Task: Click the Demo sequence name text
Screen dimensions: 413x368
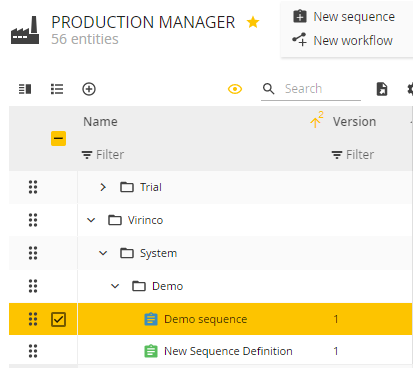Action: 206,319
